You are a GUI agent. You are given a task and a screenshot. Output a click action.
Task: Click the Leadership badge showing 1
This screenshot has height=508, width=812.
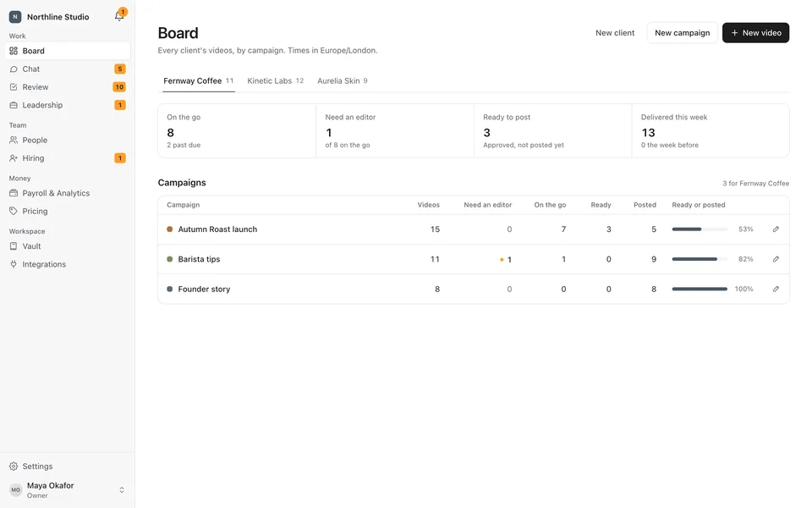coord(119,105)
